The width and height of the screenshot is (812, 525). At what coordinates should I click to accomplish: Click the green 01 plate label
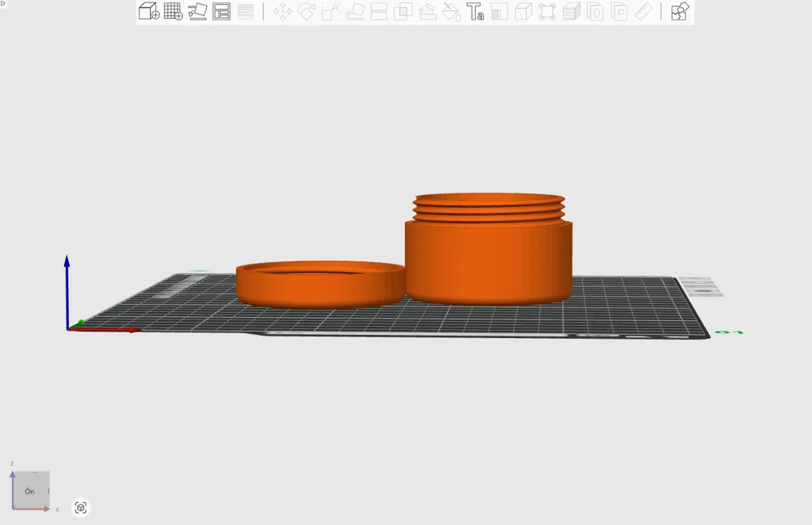click(x=729, y=332)
